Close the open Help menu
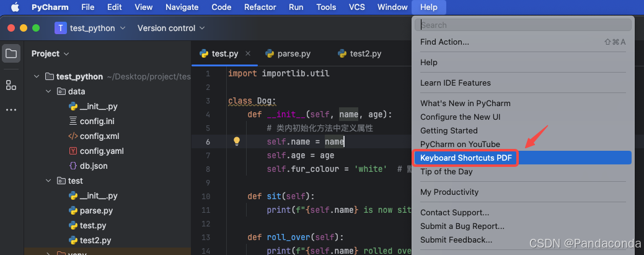644x255 pixels. click(x=429, y=7)
